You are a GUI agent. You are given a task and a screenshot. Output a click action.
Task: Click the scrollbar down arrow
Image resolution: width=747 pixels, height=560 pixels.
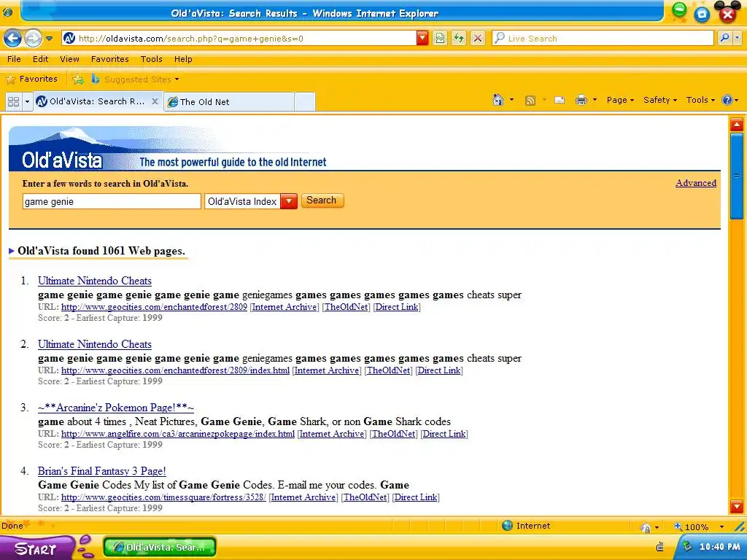737,506
